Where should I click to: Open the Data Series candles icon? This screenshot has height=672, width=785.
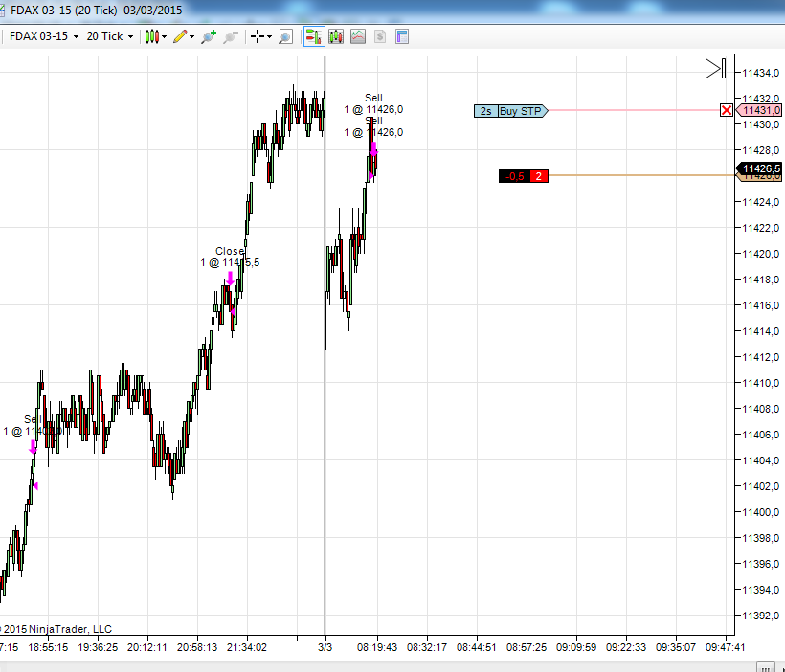tap(336, 36)
